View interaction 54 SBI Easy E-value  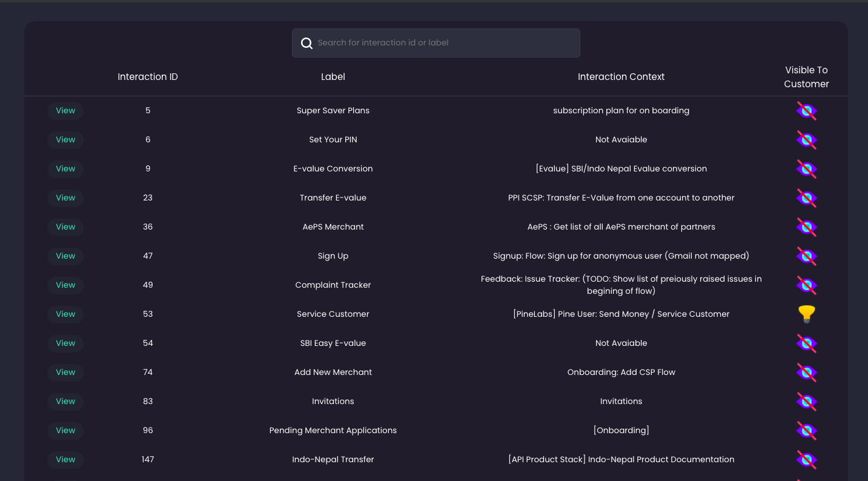[x=65, y=343]
